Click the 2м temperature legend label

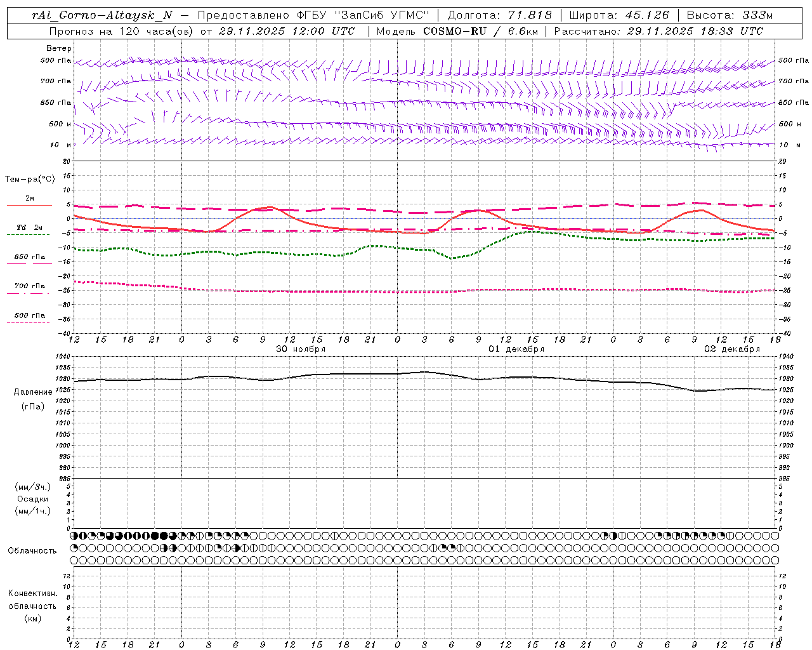(x=30, y=199)
